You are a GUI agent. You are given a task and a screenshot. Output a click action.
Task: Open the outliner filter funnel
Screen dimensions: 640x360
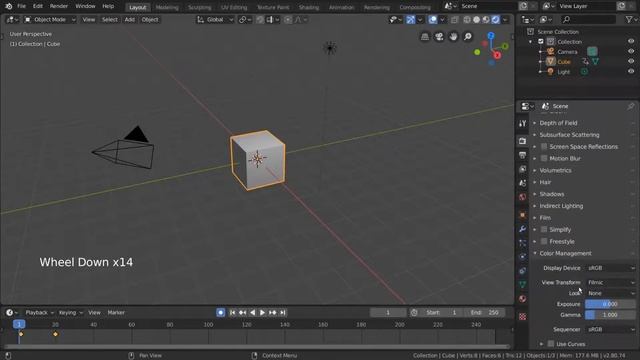click(629, 20)
